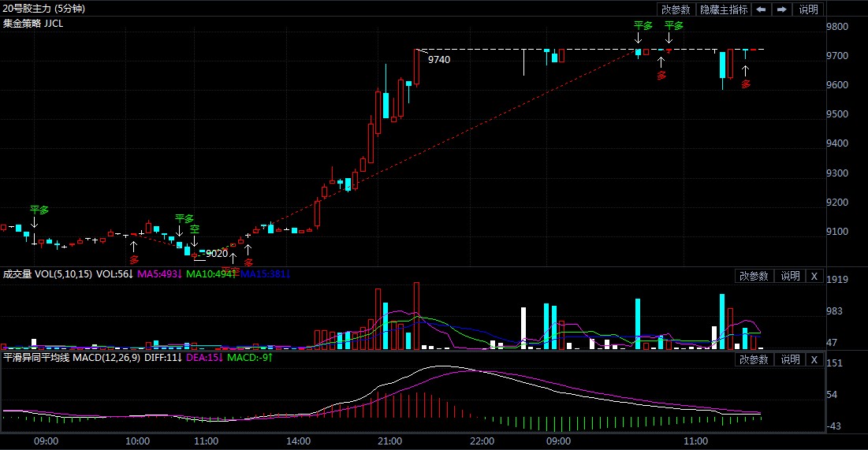Close the MACD panel with X

click(814, 359)
